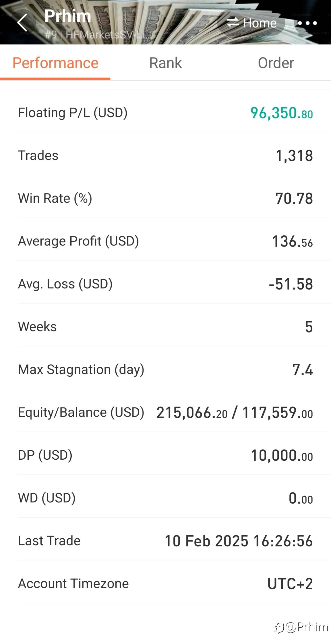
Task: Click the Avg. Loss (USD) row
Action: (165, 284)
